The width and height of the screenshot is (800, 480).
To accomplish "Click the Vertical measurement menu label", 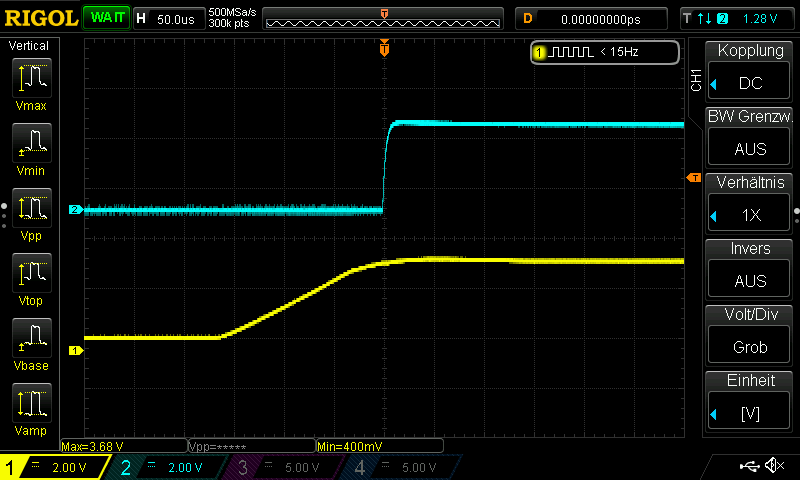I will pos(29,46).
